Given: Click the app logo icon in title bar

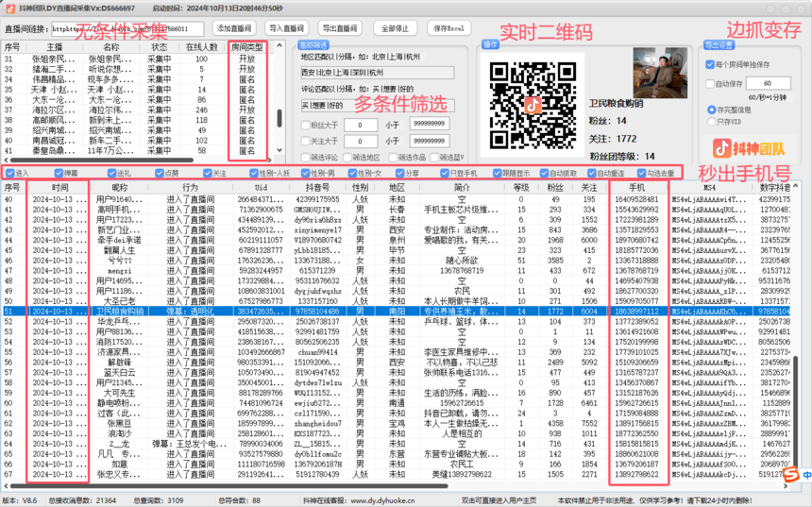Looking at the screenshot, I should click(x=9, y=8).
